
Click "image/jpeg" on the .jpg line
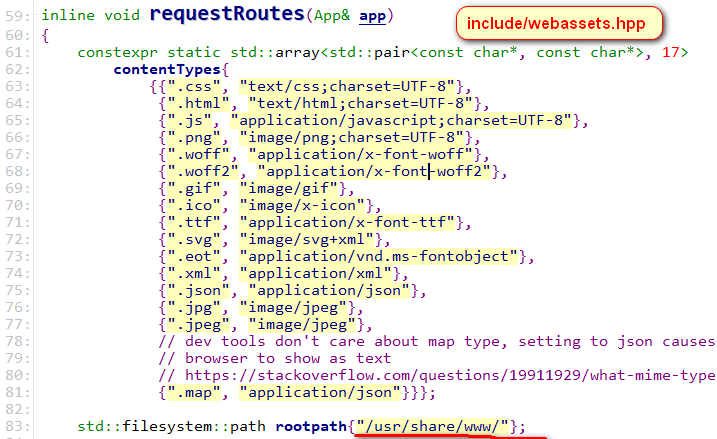coord(293,308)
